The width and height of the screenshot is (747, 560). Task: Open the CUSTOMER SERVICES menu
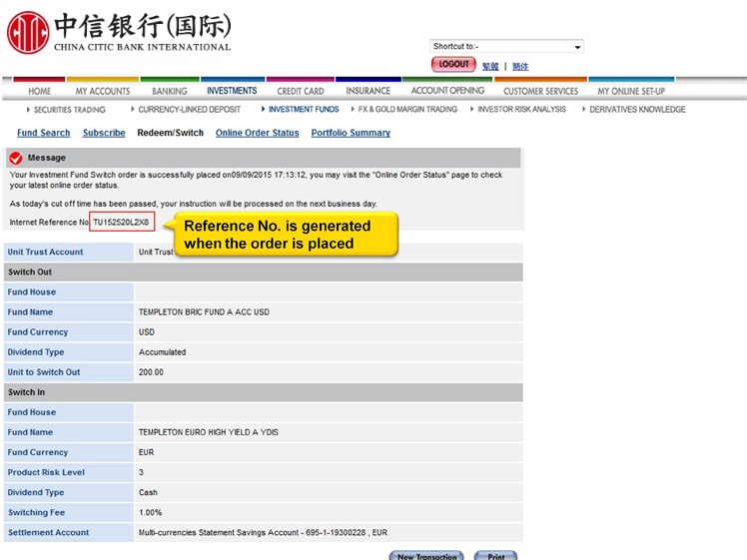click(x=540, y=91)
